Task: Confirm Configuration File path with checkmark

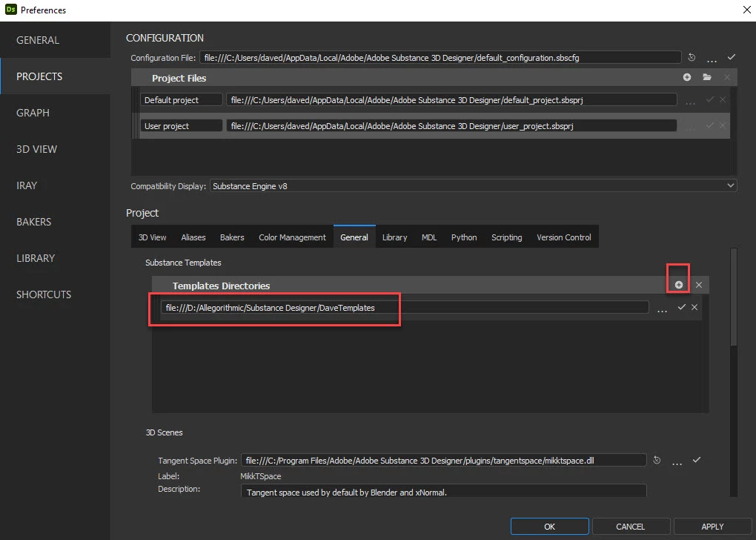Action: point(732,57)
